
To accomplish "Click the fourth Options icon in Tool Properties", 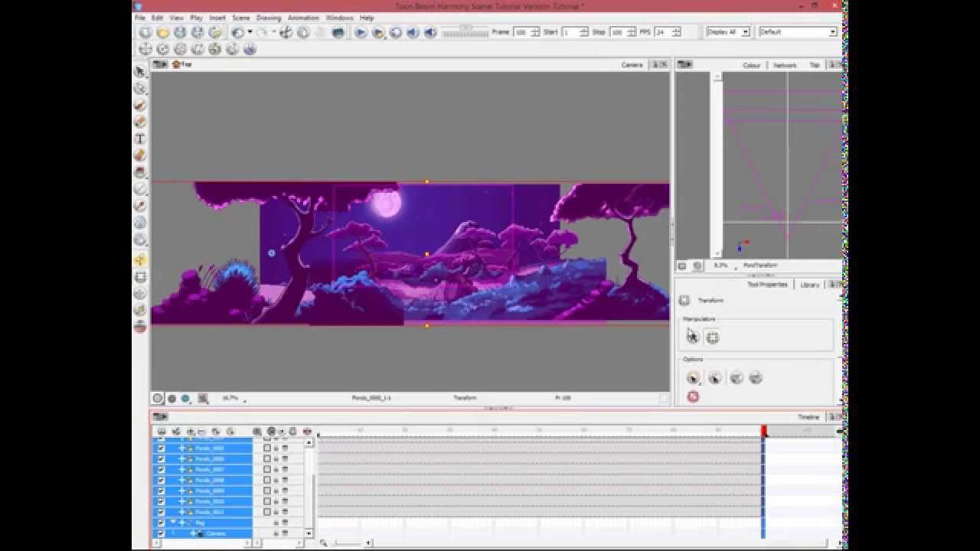I will tap(756, 377).
